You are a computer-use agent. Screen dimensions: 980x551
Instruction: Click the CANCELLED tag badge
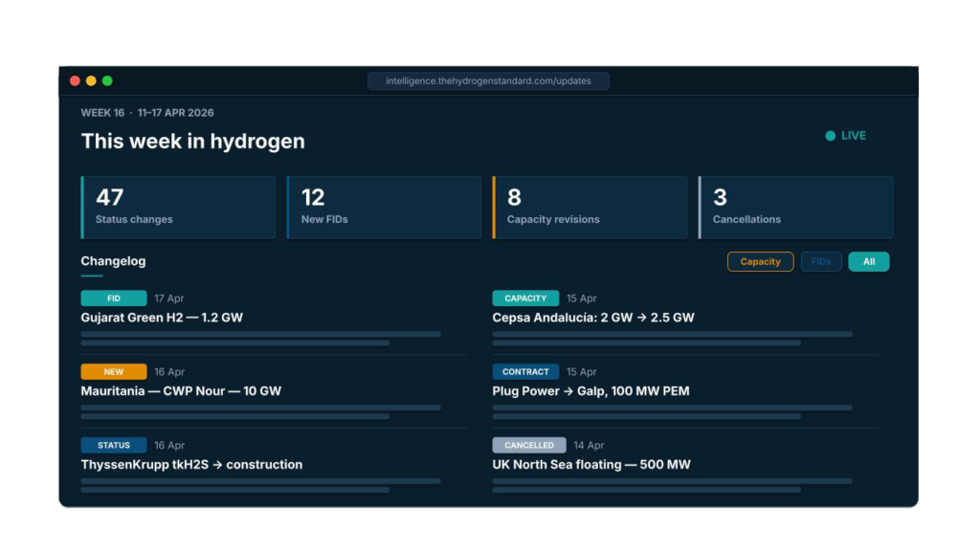528,446
